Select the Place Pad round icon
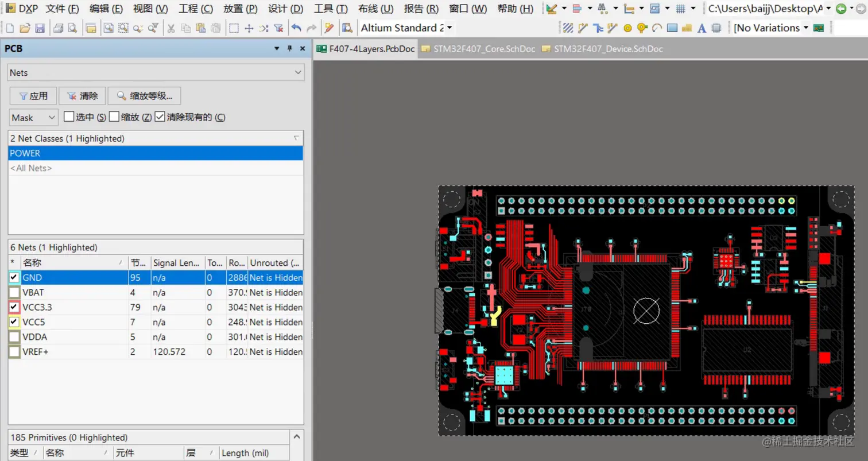Image resolution: width=868 pixels, height=461 pixels. point(627,28)
